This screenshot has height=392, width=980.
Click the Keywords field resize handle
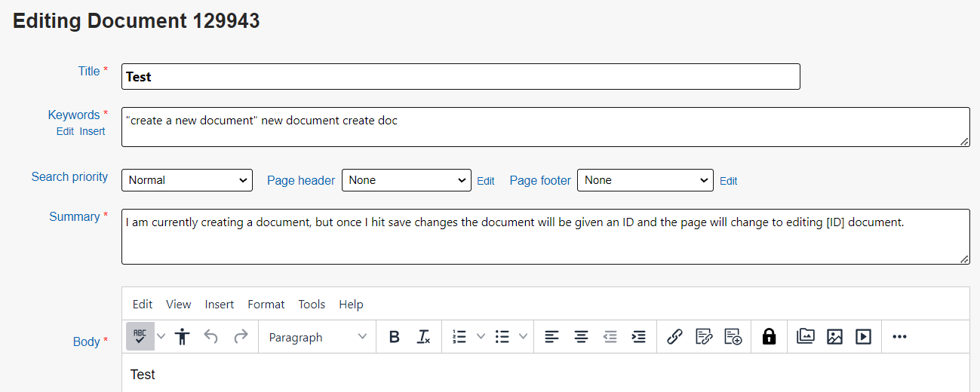pyautogui.click(x=964, y=141)
